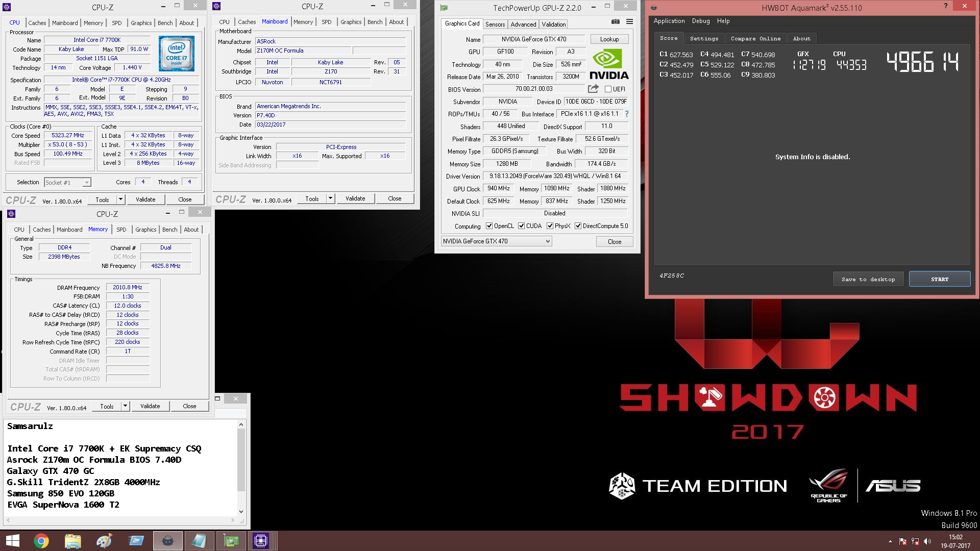The image size is (980, 551).
Task: Click the Aquamark title bar question mark
Action: [945, 6]
